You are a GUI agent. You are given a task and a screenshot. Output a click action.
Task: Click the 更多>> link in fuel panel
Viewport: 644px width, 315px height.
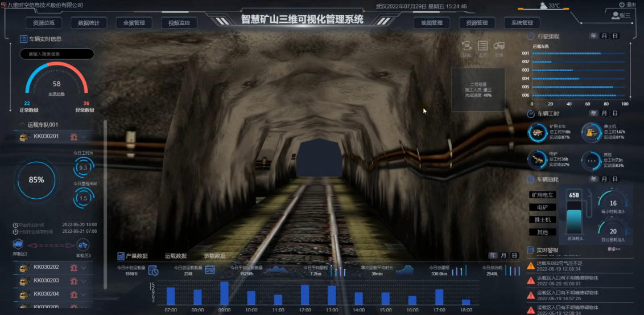tap(614, 249)
